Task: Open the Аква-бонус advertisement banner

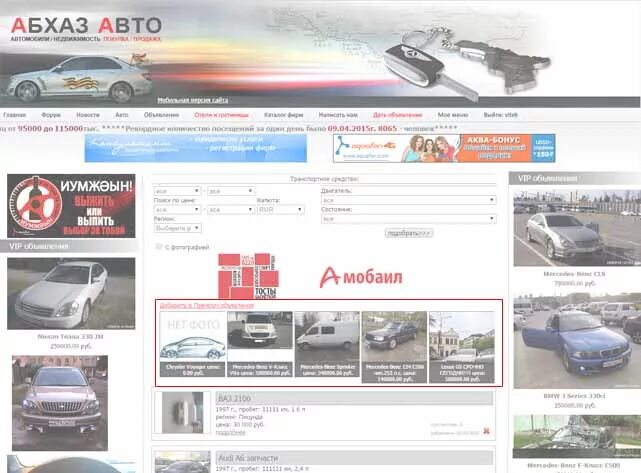Action: click(x=444, y=148)
